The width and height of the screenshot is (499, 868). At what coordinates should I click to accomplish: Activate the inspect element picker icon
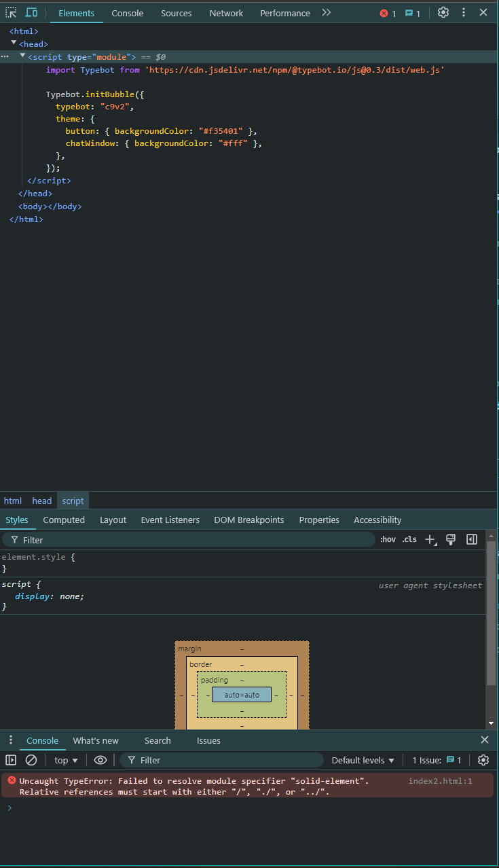tap(11, 13)
